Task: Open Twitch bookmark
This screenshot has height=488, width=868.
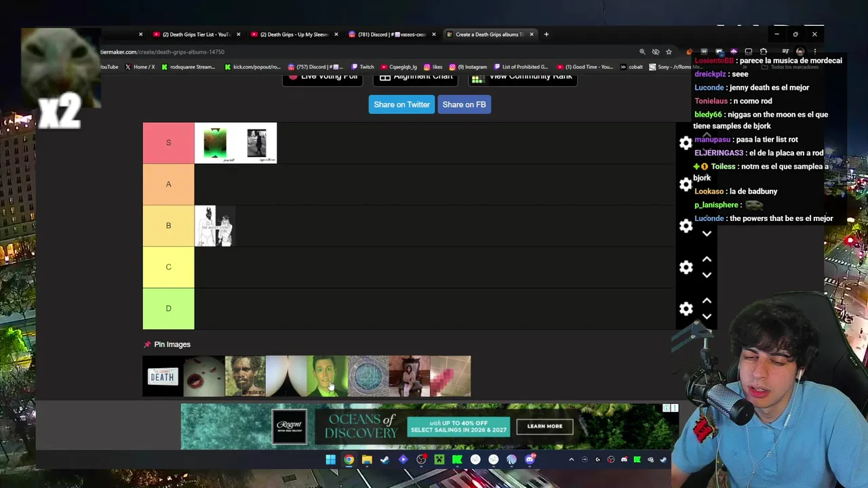Action: pos(362,66)
